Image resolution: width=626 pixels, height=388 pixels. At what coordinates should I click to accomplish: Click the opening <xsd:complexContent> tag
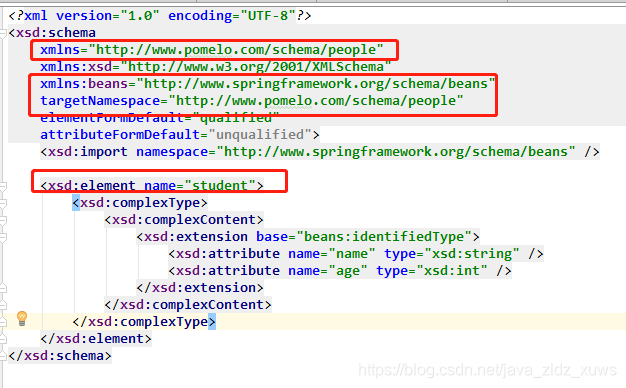coord(184,220)
